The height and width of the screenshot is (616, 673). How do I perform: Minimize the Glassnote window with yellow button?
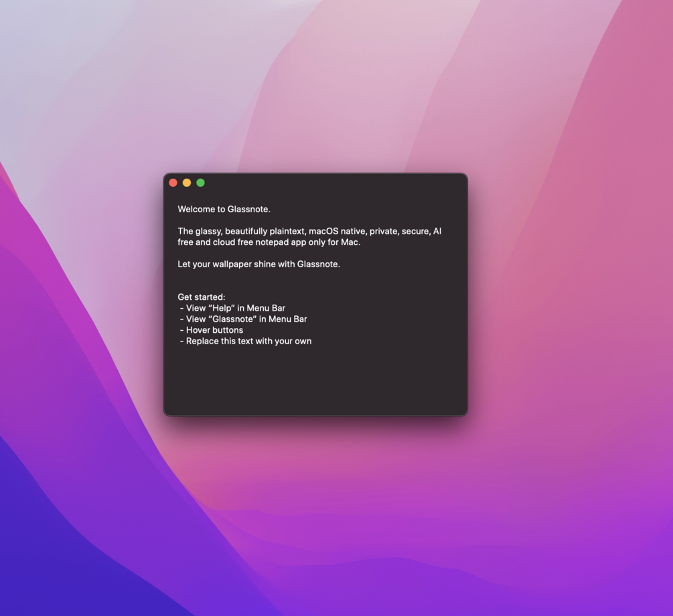click(187, 183)
